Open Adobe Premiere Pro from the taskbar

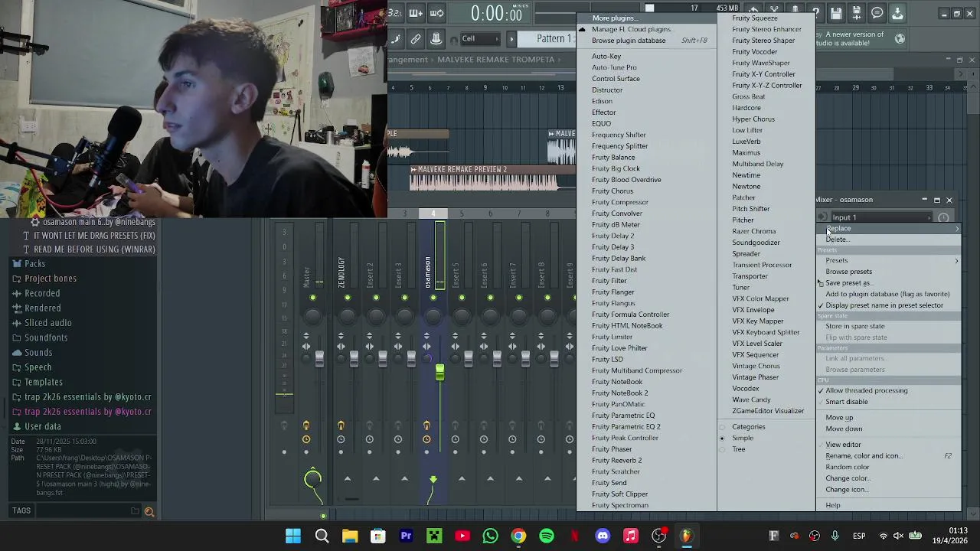pos(406,536)
